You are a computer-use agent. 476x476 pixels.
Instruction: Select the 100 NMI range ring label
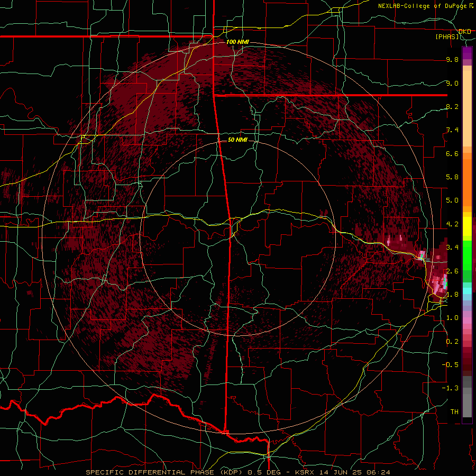point(237,42)
